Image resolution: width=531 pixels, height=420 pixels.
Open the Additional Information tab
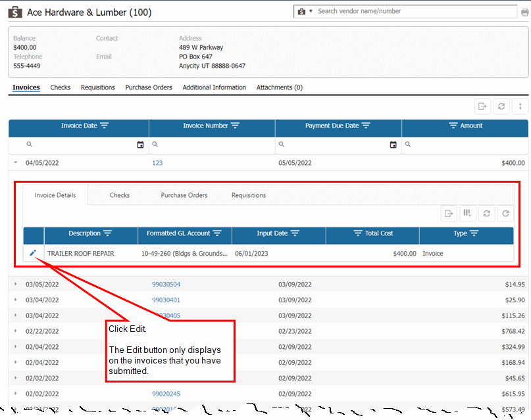pyautogui.click(x=215, y=87)
